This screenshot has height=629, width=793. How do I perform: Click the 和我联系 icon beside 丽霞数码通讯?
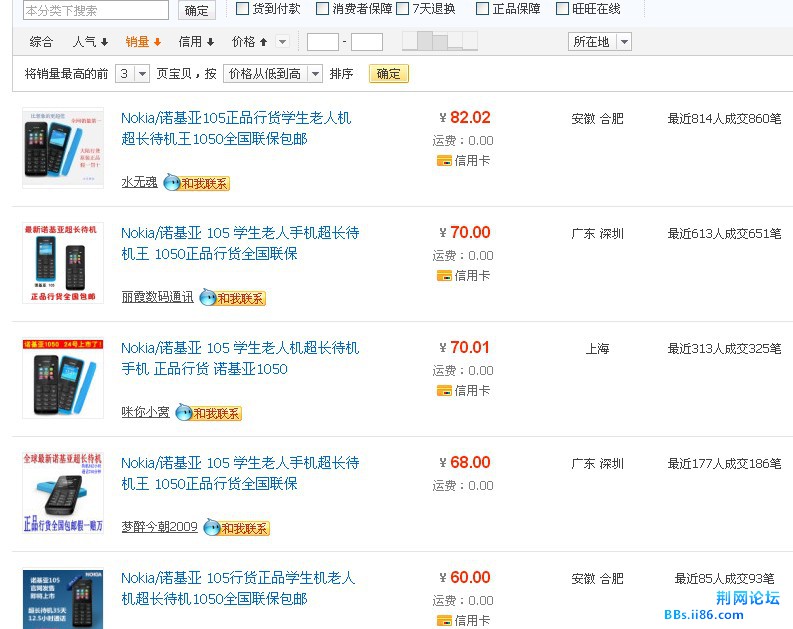pos(233,298)
